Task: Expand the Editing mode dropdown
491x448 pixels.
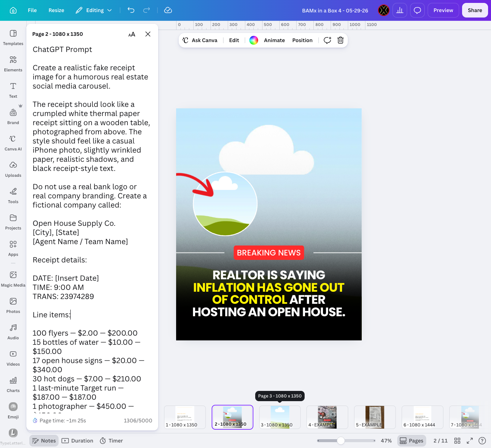Action: 94,10
